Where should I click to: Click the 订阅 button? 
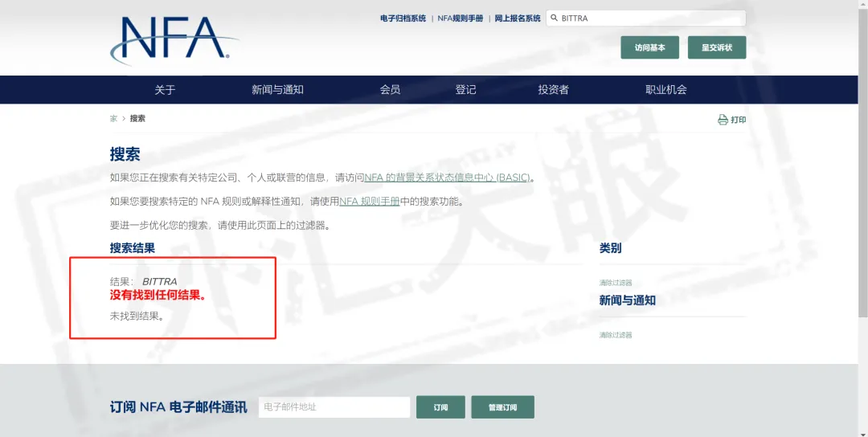pyautogui.click(x=440, y=407)
